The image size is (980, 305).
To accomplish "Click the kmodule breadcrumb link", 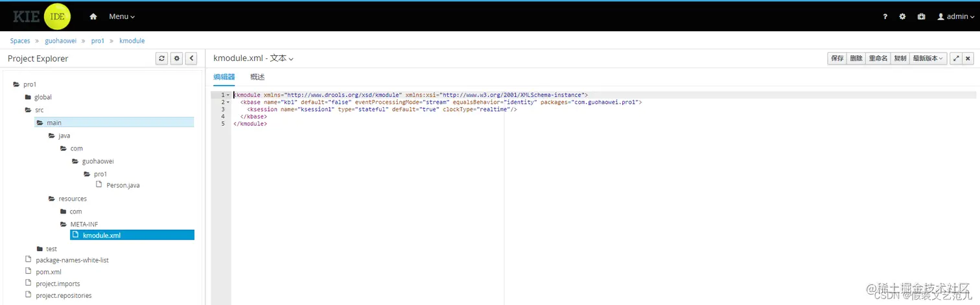I will [132, 41].
